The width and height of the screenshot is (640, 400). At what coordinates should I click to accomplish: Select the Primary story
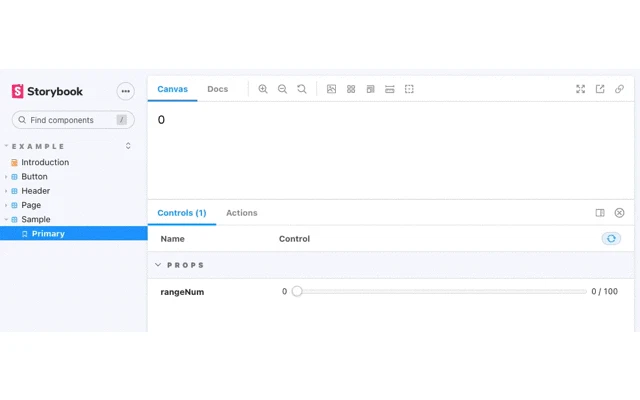point(73,233)
